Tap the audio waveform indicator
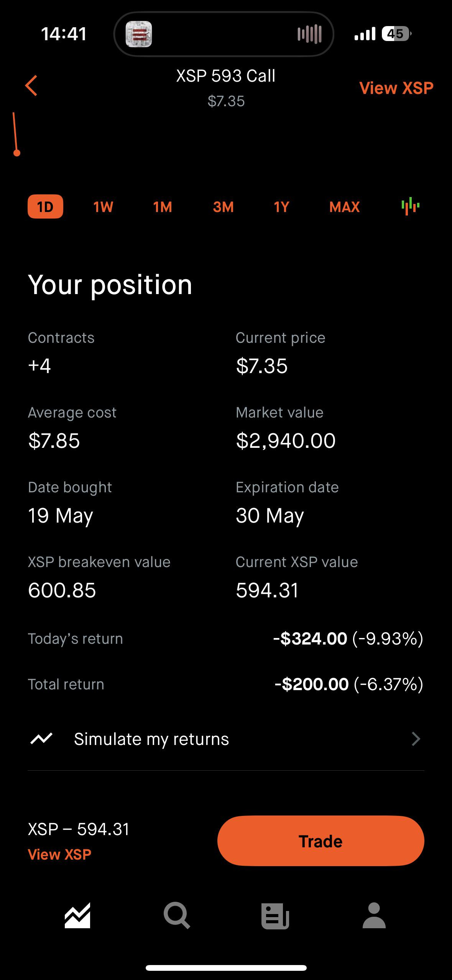This screenshot has width=452, height=980. [309, 34]
